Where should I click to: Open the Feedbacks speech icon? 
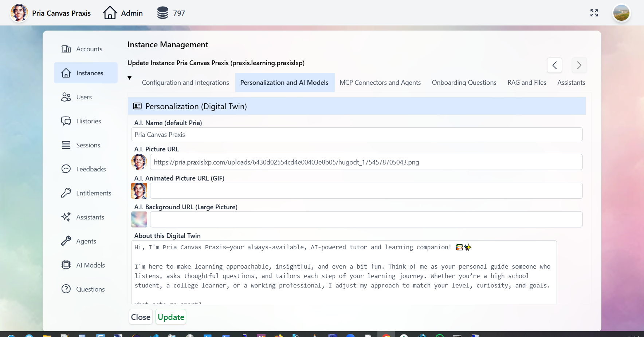point(66,169)
